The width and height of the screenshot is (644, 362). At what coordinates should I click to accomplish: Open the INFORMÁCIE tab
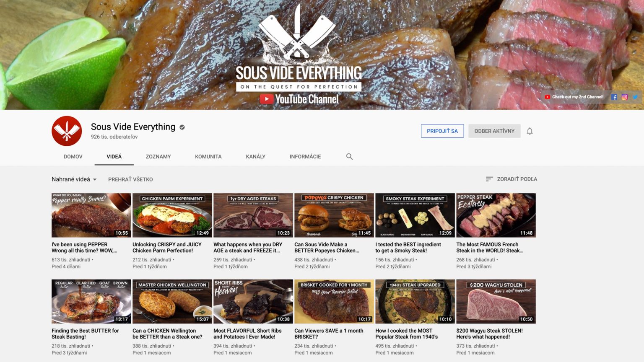[305, 157]
